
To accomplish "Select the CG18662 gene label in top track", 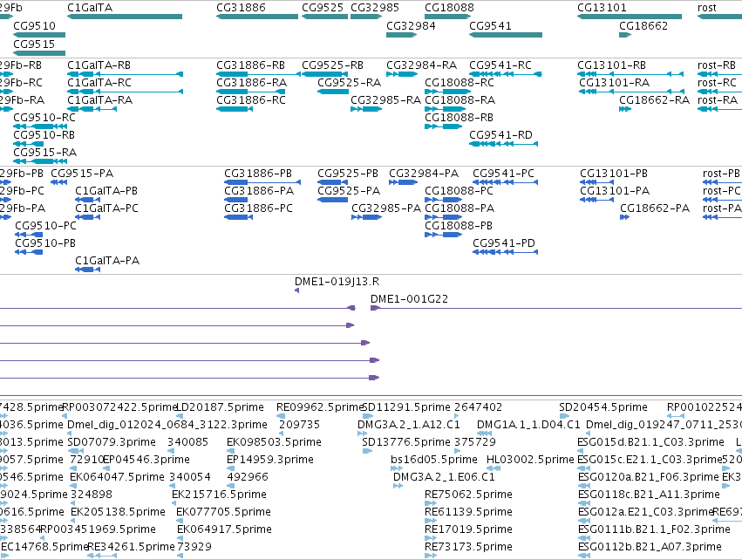I will tap(643, 25).
